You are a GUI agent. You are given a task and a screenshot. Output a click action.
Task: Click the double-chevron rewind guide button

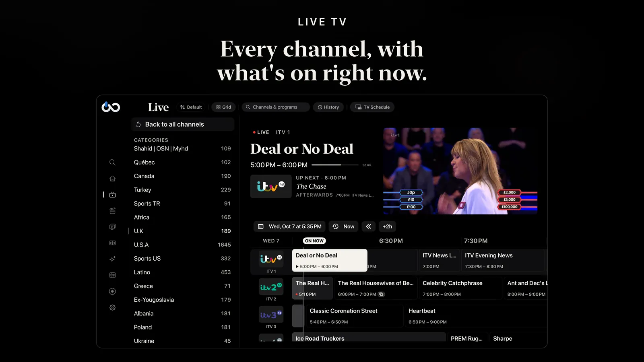click(x=368, y=226)
